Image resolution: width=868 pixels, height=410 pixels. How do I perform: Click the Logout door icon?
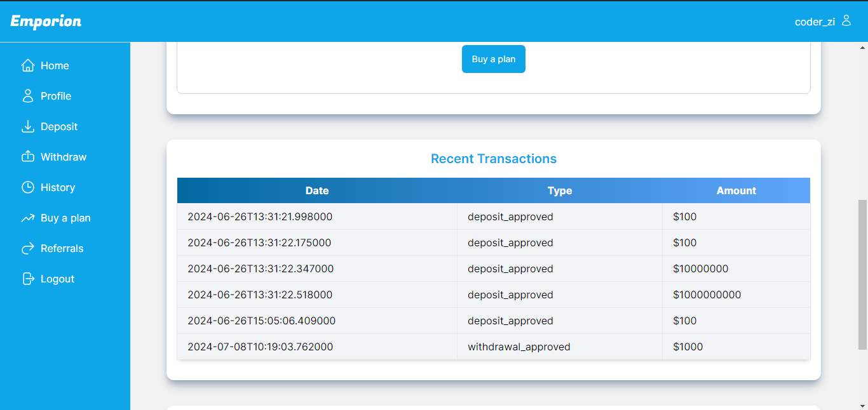tap(27, 279)
